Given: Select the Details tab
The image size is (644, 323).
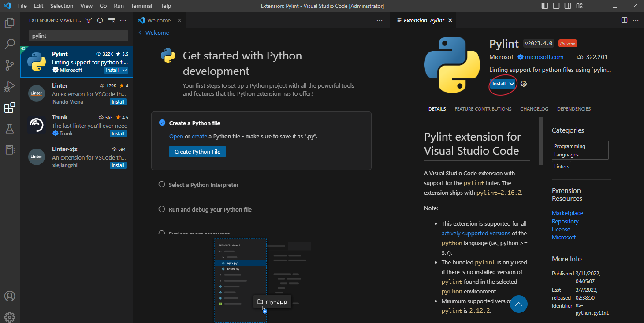Looking at the screenshot, I should point(437,109).
